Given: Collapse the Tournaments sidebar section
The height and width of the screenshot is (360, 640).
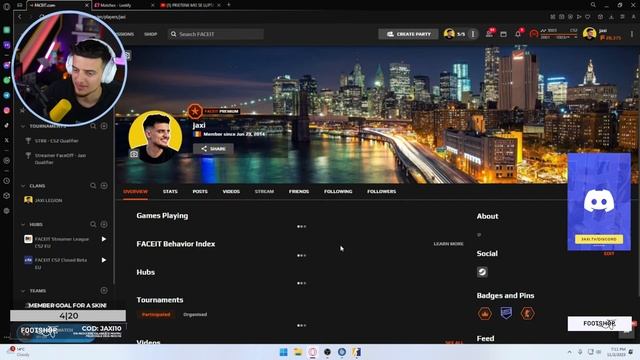Looking at the screenshot, I should [x=23, y=127].
